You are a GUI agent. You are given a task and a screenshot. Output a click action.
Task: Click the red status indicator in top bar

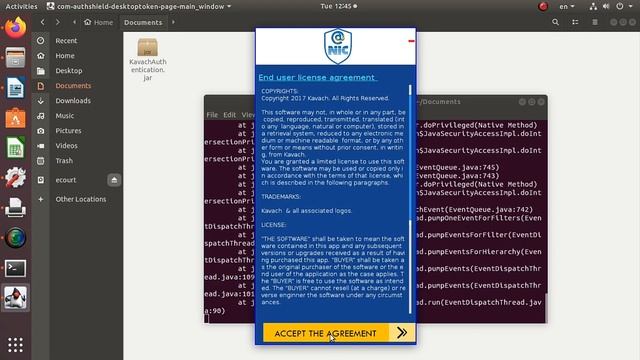pos(543,7)
